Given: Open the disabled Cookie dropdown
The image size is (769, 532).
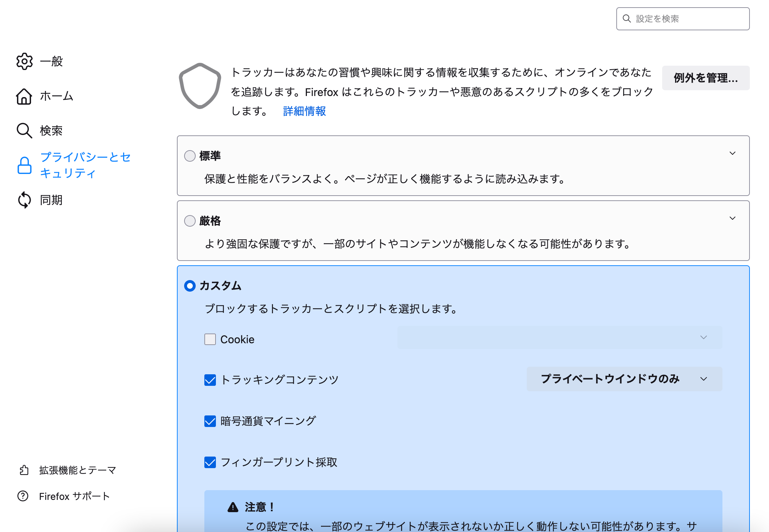Looking at the screenshot, I should click(560, 337).
